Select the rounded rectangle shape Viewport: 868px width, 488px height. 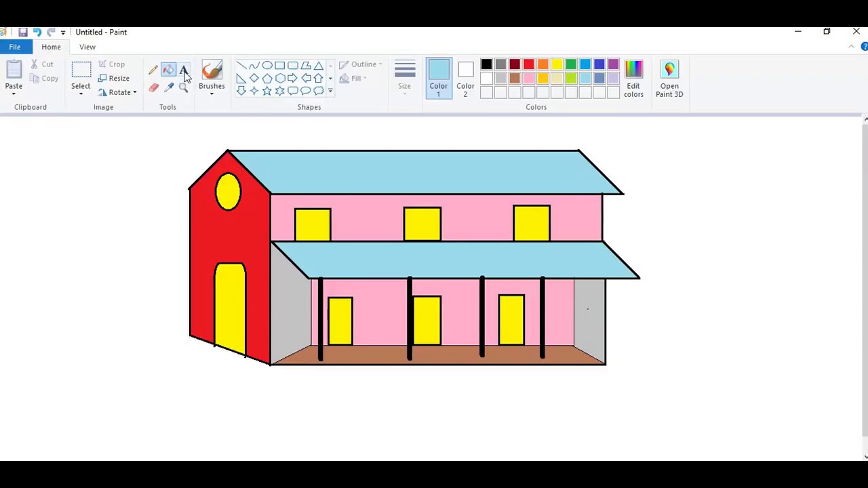[x=292, y=65]
